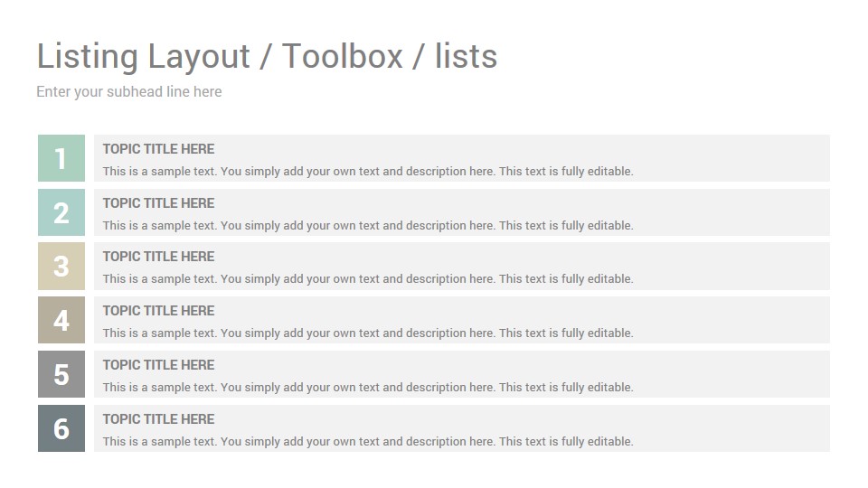868x488 pixels.
Task: Select the first row's TOPIC TITLE HERE heading
Action: [x=158, y=149]
